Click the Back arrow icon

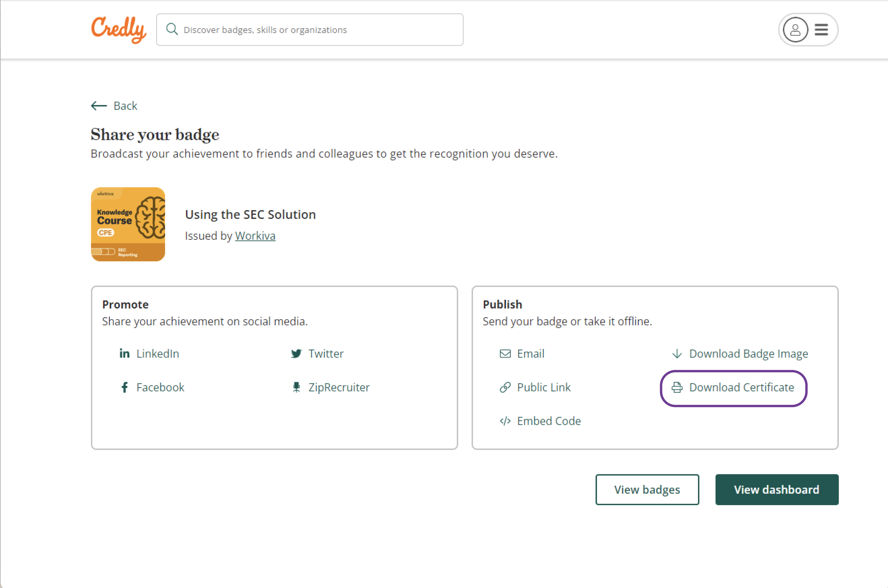pos(99,106)
